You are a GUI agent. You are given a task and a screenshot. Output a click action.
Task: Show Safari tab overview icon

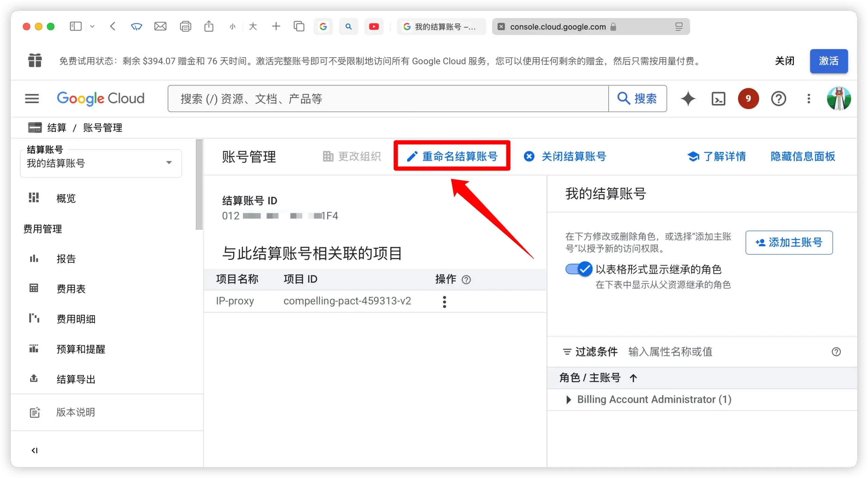pos(299,26)
